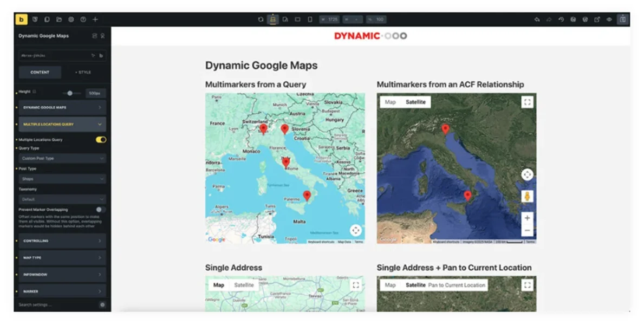Screen dimensions: 644x325
Task: Click the reload canvas icon in toolbar
Action: coord(261,19)
